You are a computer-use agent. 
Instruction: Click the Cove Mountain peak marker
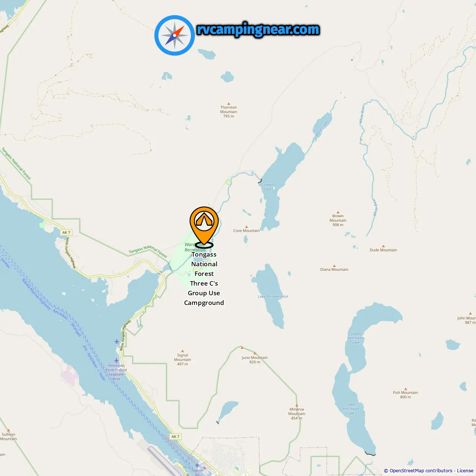(246, 226)
